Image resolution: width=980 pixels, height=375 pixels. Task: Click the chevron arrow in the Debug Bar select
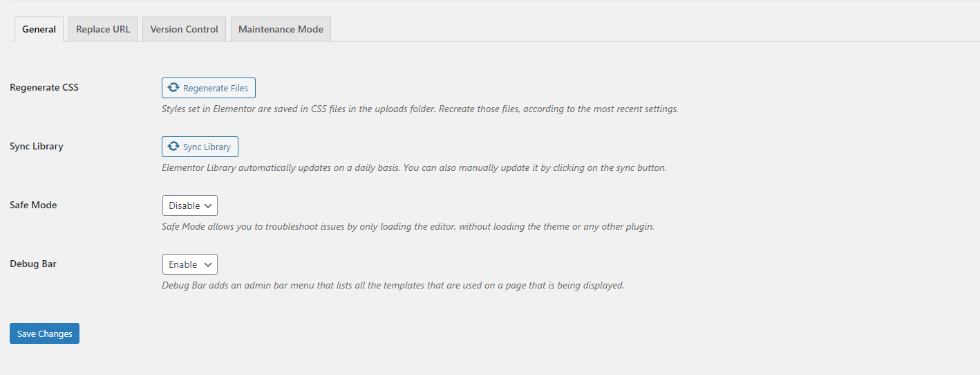208,264
